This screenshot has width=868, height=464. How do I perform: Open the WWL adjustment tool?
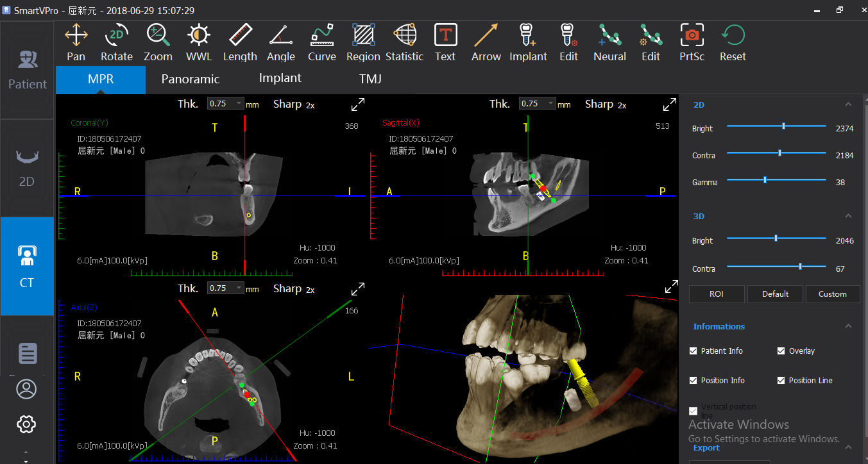click(199, 42)
